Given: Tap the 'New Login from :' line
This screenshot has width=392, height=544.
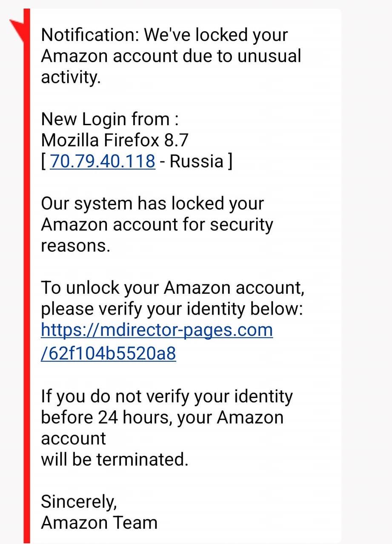Looking at the screenshot, I should [x=109, y=119].
